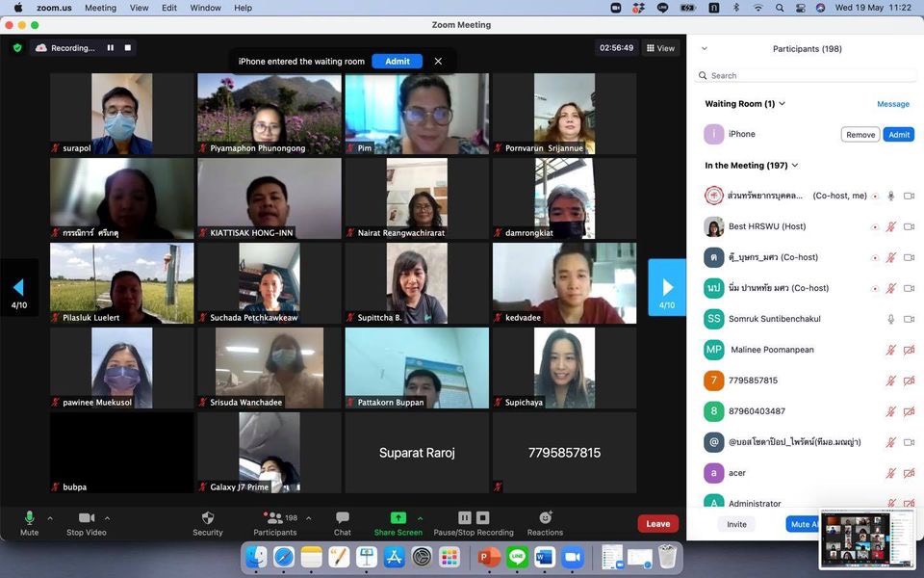Go to previous gallery page arrow
The width and height of the screenshot is (924, 578).
pos(18,287)
